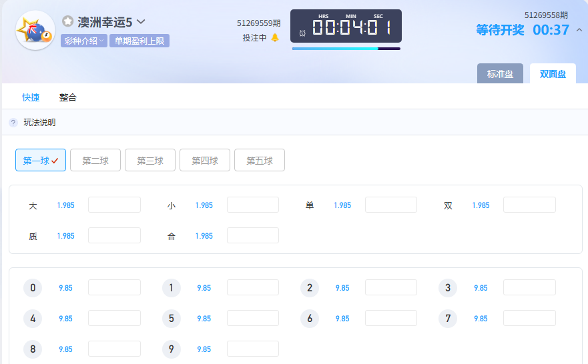Click the countdown progress bar under the timer
The height and width of the screenshot is (364, 588).
346,49
